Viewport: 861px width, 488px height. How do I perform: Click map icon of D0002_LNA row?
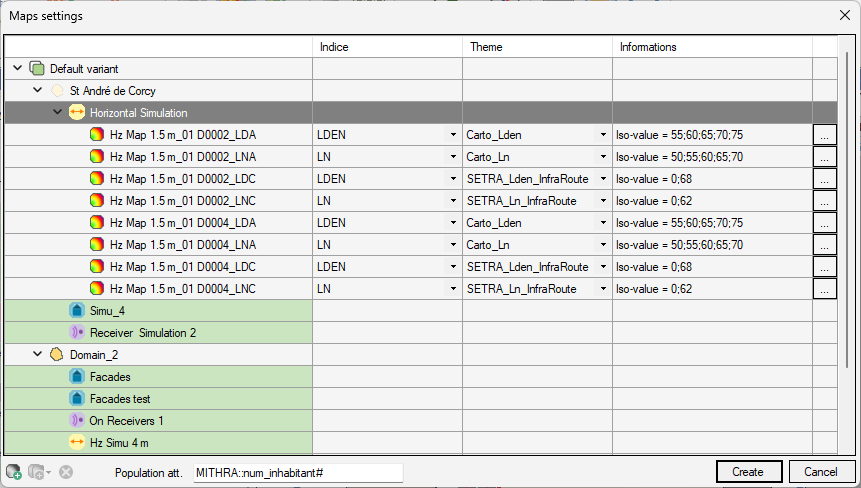(97, 156)
